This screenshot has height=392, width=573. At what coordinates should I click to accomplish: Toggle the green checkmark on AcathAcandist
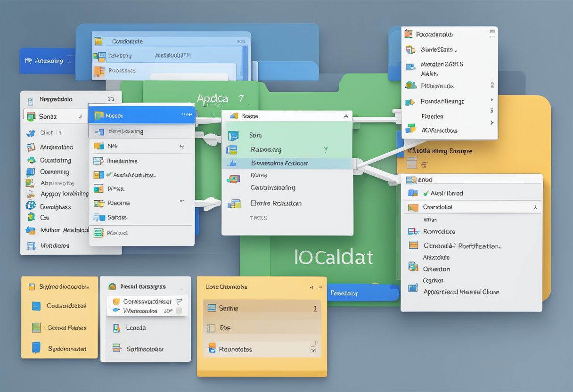[109, 175]
